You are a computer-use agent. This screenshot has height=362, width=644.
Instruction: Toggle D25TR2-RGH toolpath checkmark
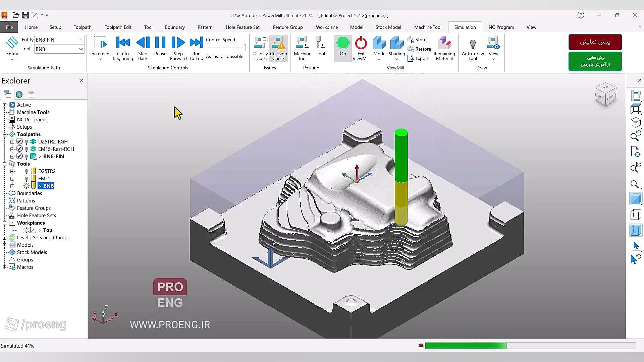point(19,142)
